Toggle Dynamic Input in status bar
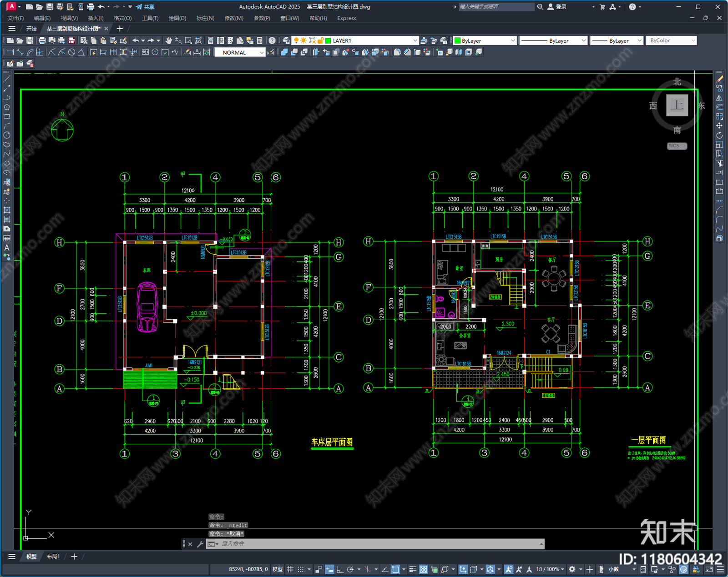The height and width of the screenshot is (577, 728). click(x=329, y=569)
